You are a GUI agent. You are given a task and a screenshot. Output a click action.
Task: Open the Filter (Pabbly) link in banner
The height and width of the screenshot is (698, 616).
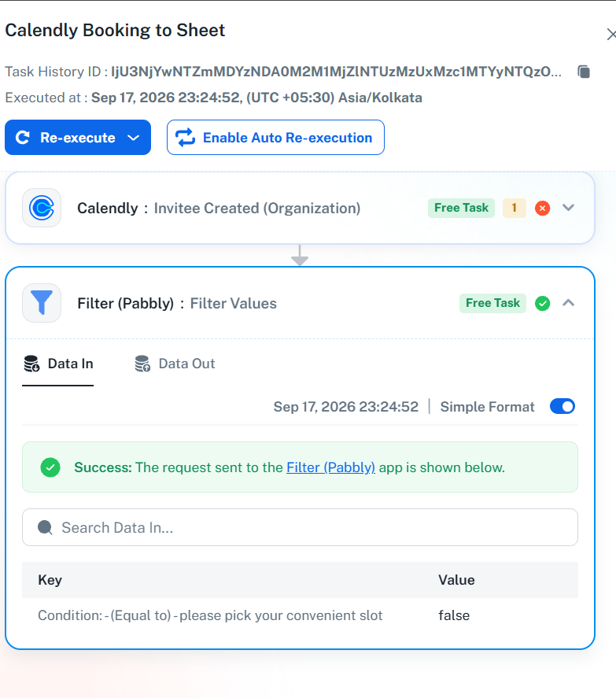pyautogui.click(x=330, y=467)
